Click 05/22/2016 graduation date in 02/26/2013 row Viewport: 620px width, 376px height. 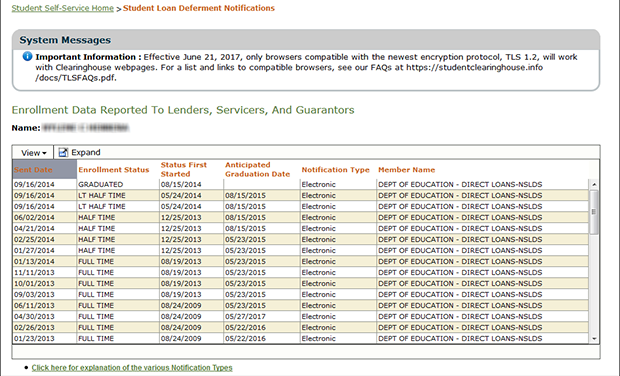(262, 328)
